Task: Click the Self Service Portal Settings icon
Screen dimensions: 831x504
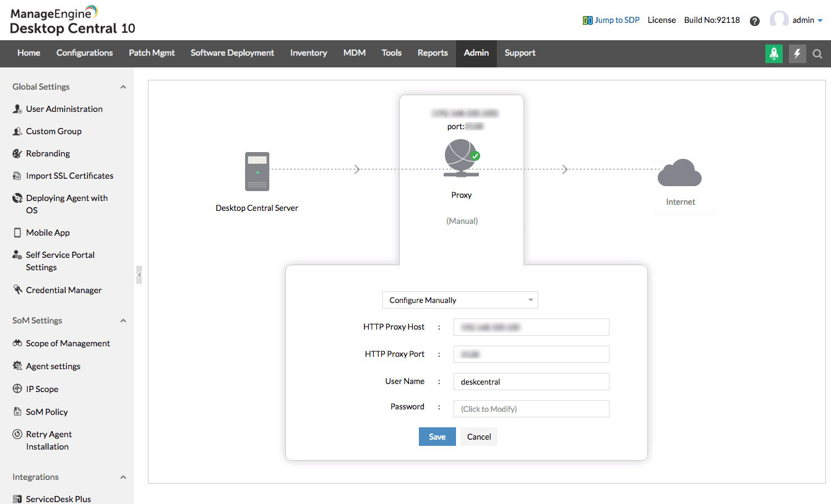Action: [x=17, y=255]
